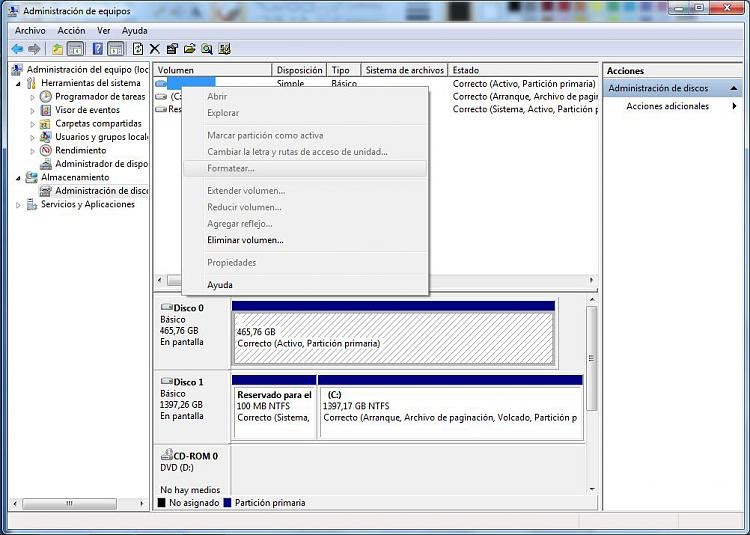Expand Programador de tareas node
This screenshot has height=535, width=750.
(x=32, y=97)
